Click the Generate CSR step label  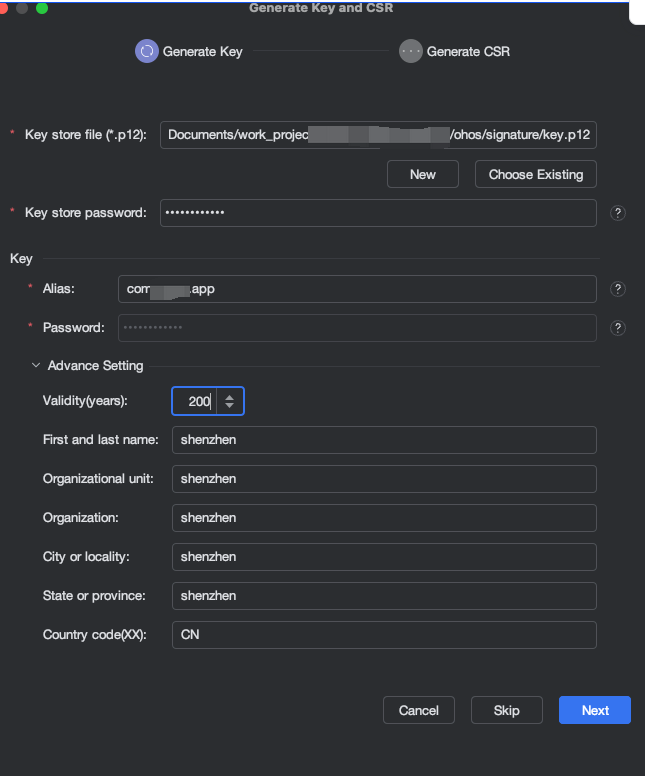(468, 51)
